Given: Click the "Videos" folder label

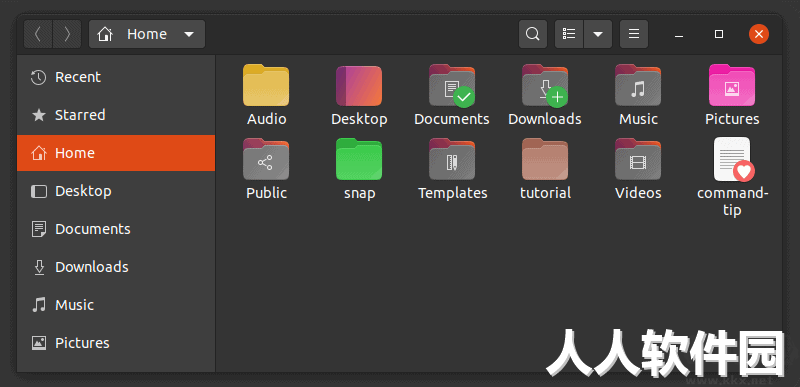Looking at the screenshot, I should pyautogui.click(x=638, y=193).
